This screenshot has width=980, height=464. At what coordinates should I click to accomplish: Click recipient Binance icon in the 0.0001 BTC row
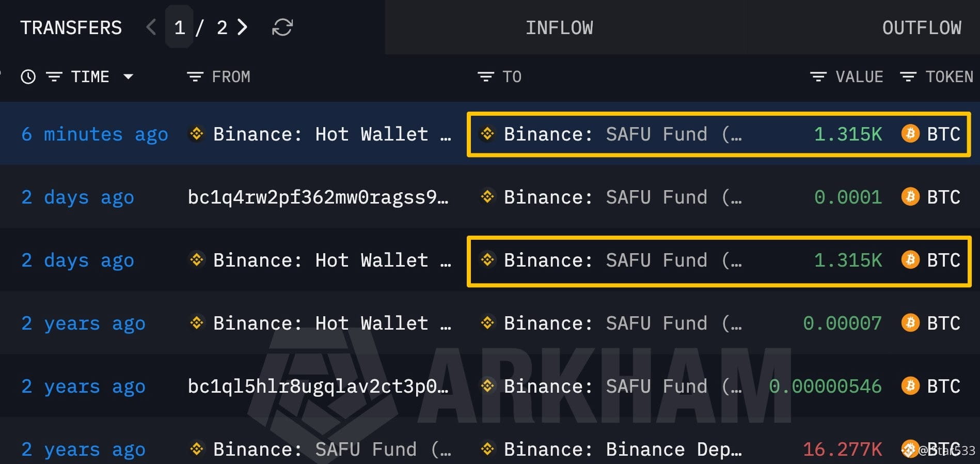(x=487, y=197)
